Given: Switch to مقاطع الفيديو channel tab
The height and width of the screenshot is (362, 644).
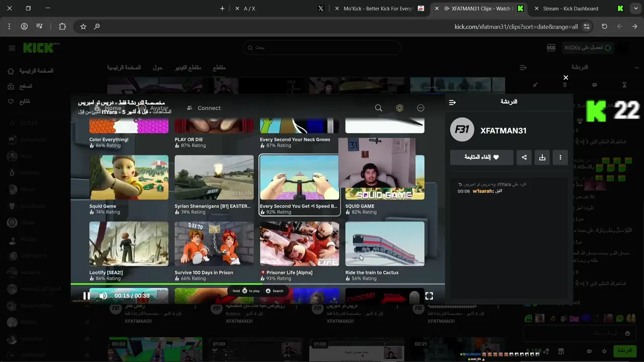Looking at the screenshot, I should click(188, 67).
